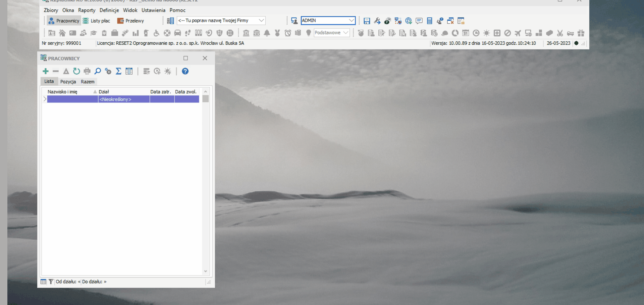
Task: Click the column layout icon in Pracownicy
Action: coord(129,71)
